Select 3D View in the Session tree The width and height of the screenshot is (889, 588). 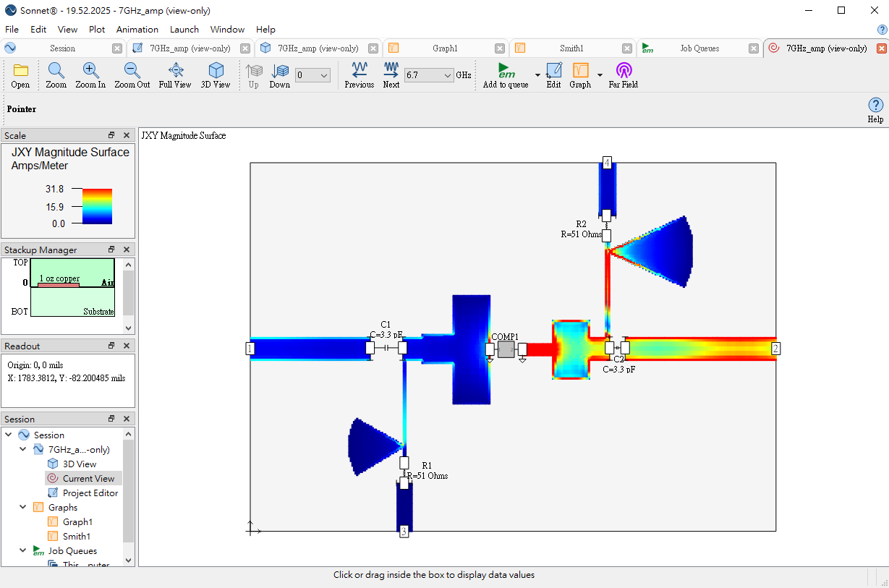point(80,464)
